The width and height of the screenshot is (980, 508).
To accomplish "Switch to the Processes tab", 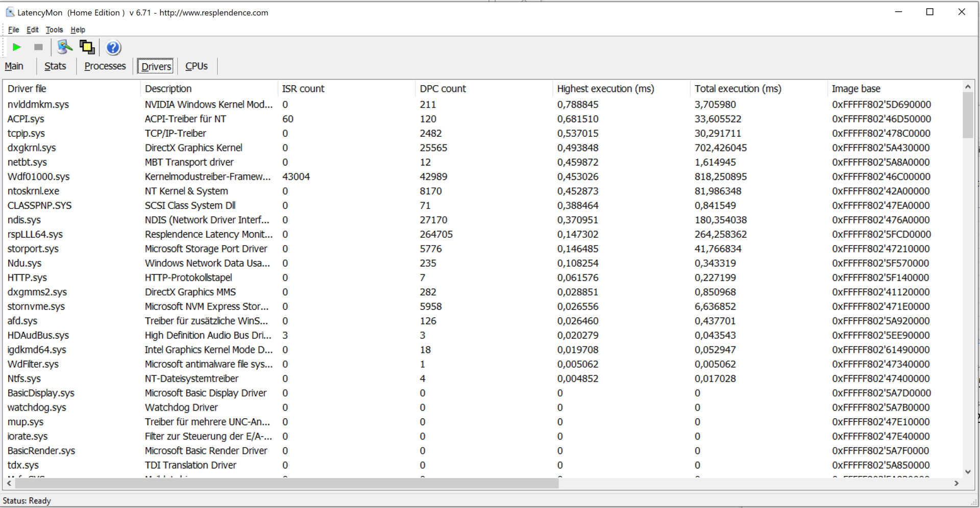I will point(105,66).
